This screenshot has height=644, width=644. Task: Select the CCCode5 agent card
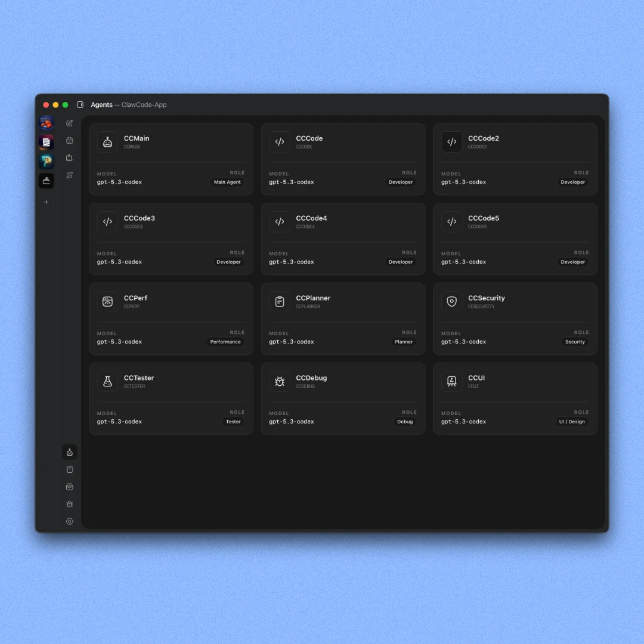515,239
